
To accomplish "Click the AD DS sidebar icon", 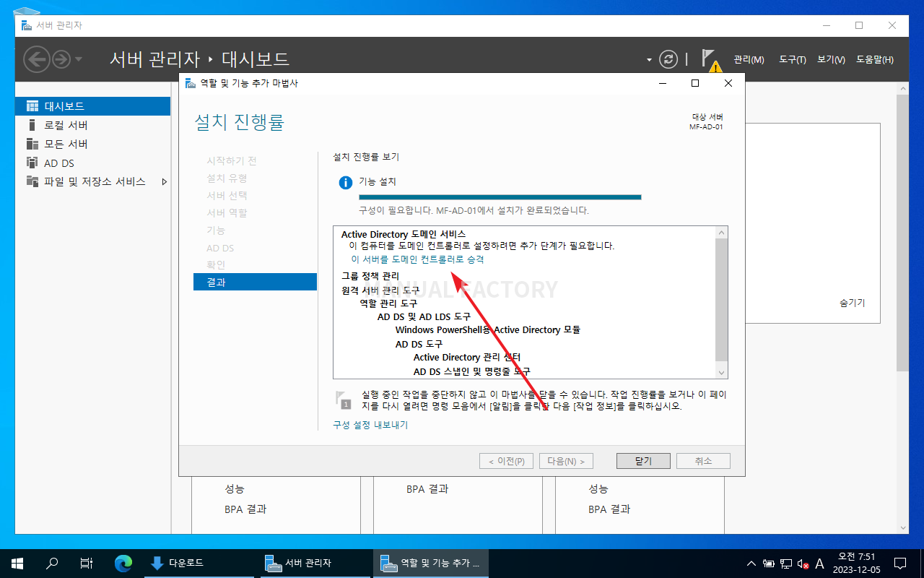I will pos(32,163).
